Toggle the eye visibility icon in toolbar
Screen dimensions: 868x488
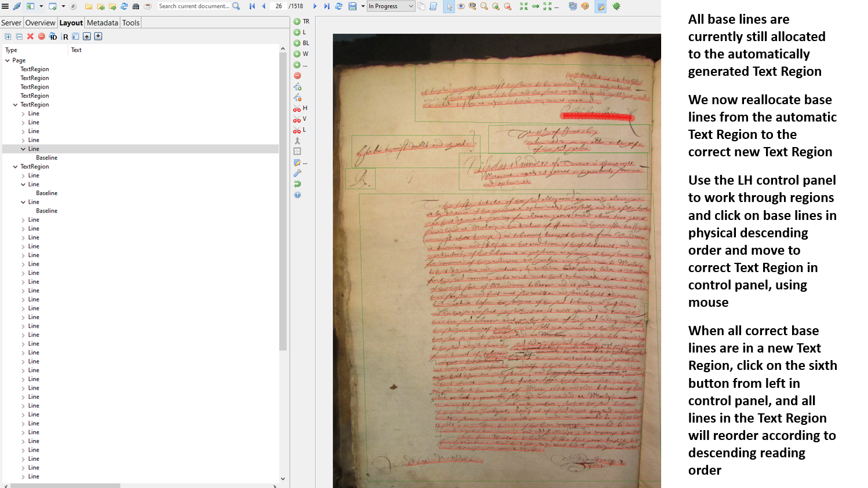pos(461,6)
